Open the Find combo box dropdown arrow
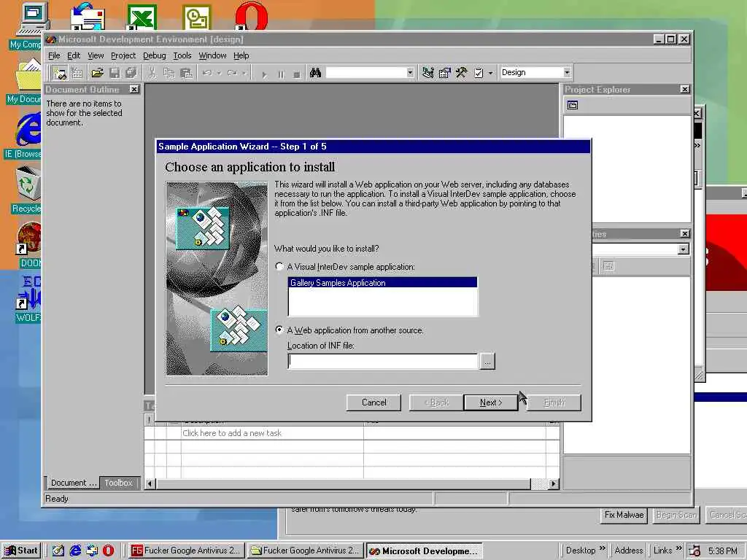 tap(410, 73)
